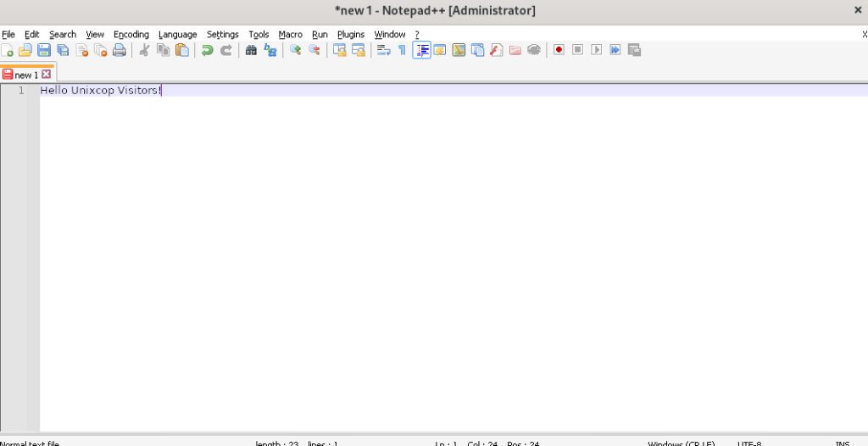
Task: Save the file with the floppy disk icon
Action: coord(44,50)
